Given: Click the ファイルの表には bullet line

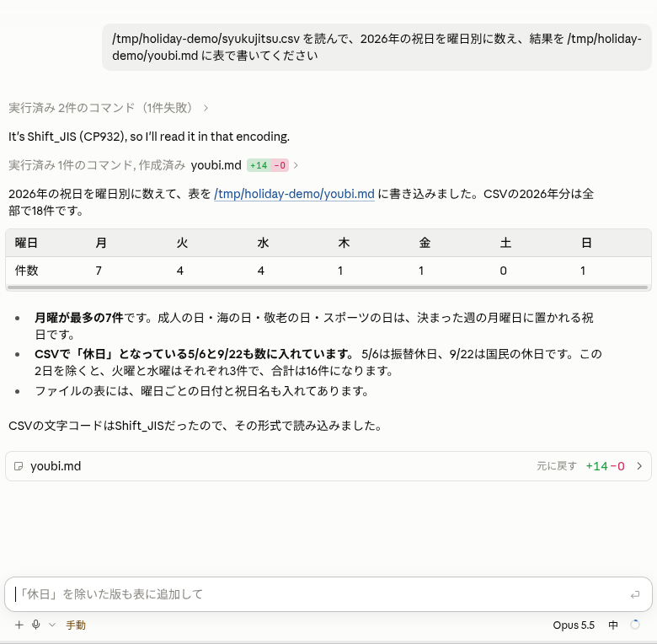Looking at the screenshot, I should (x=202, y=391).
